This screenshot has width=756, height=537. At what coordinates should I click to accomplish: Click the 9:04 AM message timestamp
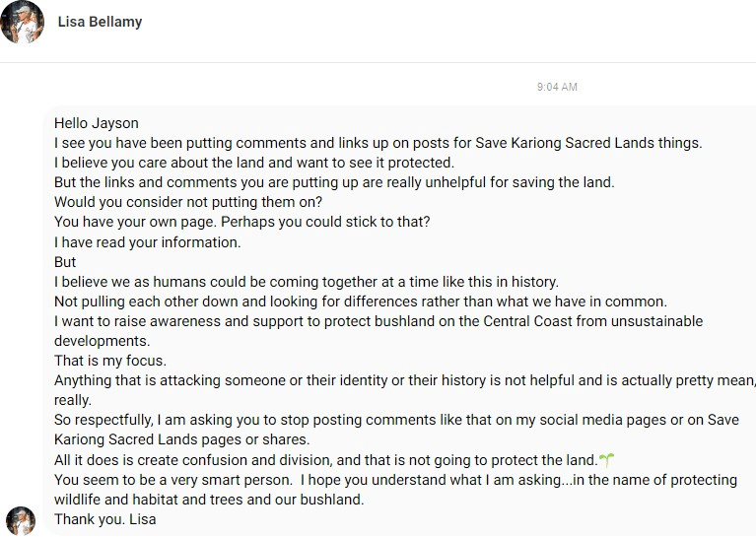tap(557, 87)
